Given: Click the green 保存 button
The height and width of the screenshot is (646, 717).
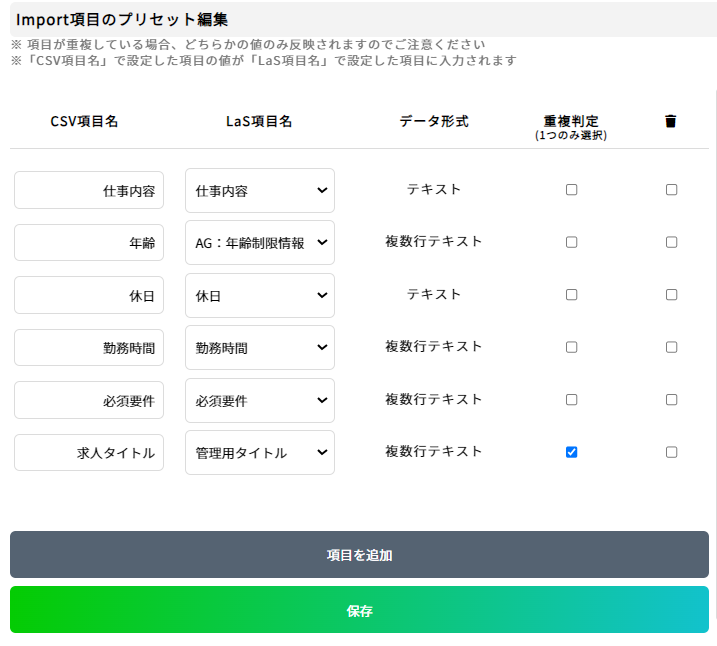Looking at the screenshot, I should [359, 610].
